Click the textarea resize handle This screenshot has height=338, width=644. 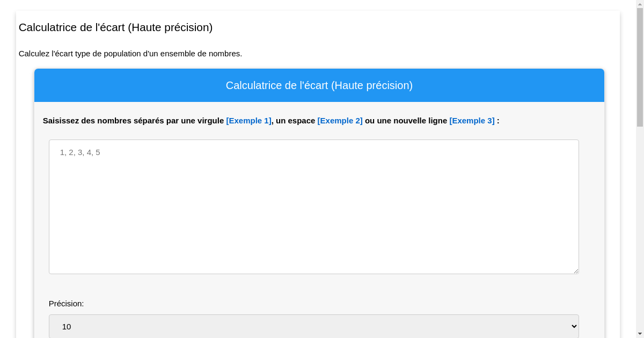[576, 271]
